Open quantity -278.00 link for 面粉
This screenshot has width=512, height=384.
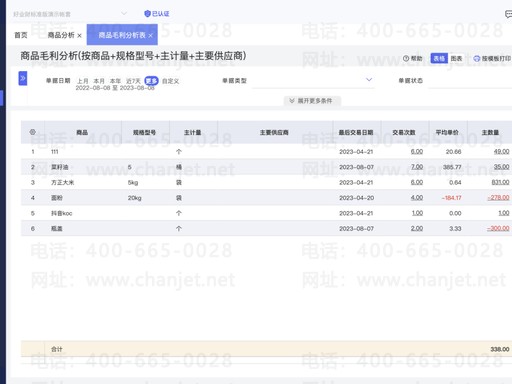499,198
